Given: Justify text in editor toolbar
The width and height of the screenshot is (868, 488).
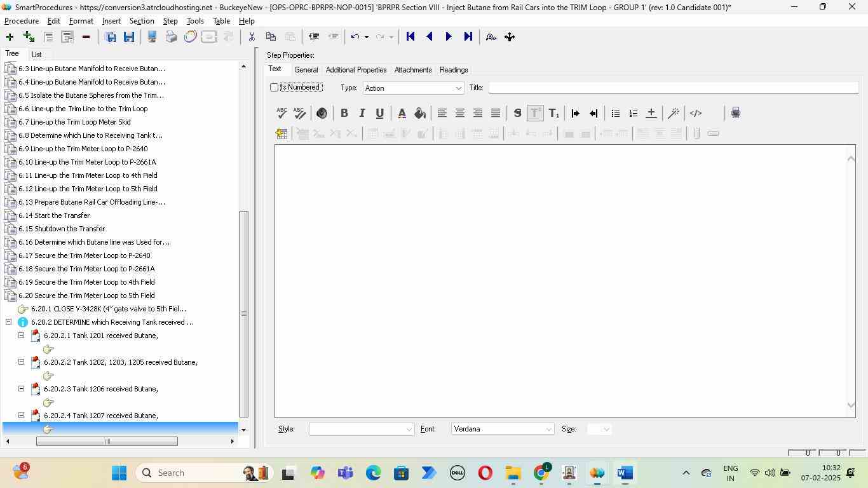Looking at the screenshot, I should (x=495, y=113).
